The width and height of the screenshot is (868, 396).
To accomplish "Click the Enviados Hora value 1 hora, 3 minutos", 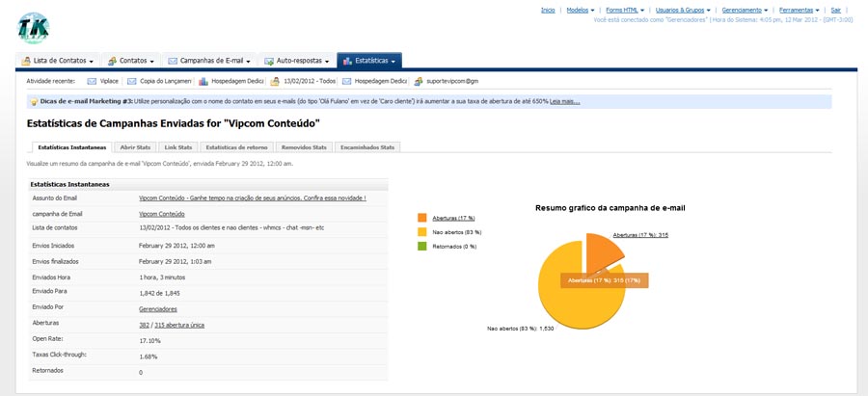I will tap(162, 277).
